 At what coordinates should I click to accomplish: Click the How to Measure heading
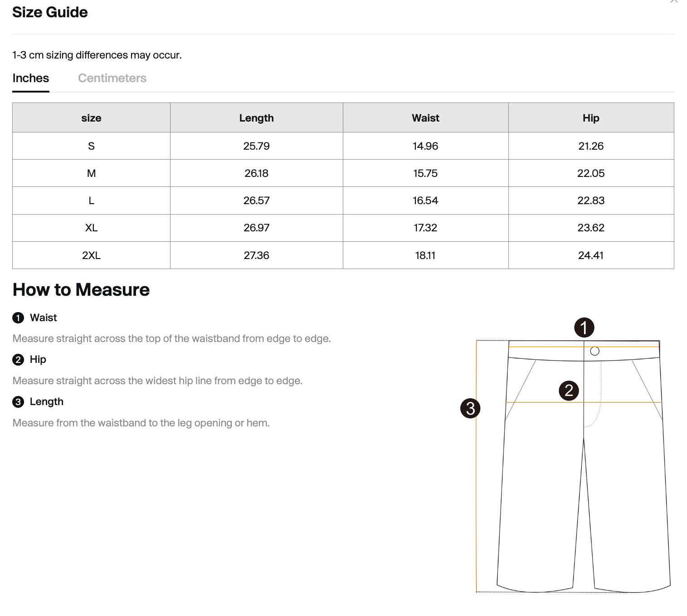point(81,290)
